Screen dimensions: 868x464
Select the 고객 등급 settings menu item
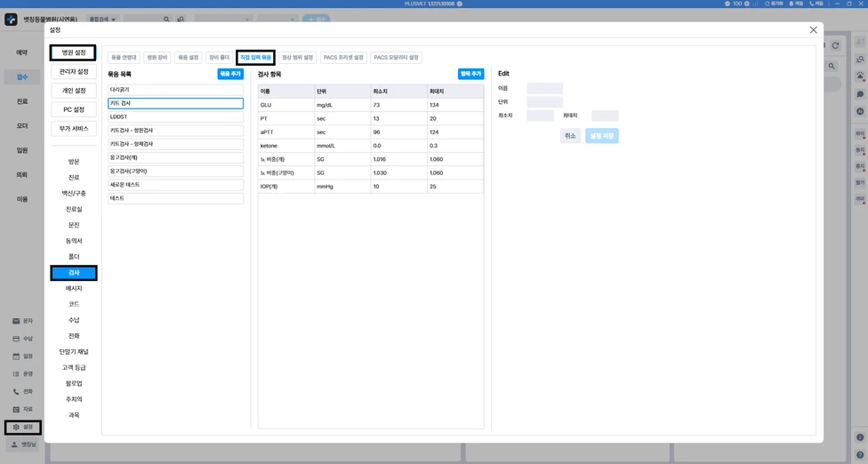(74, 368)
